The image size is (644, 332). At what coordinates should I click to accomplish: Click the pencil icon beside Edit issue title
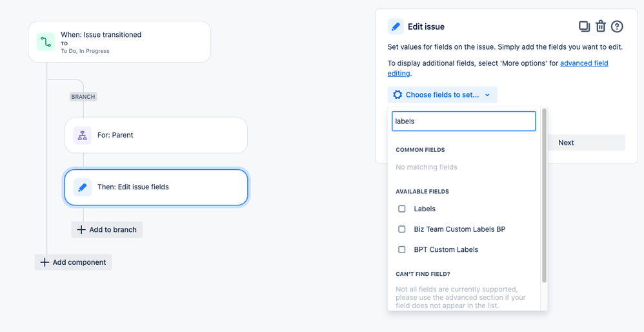tap(396, 26)
